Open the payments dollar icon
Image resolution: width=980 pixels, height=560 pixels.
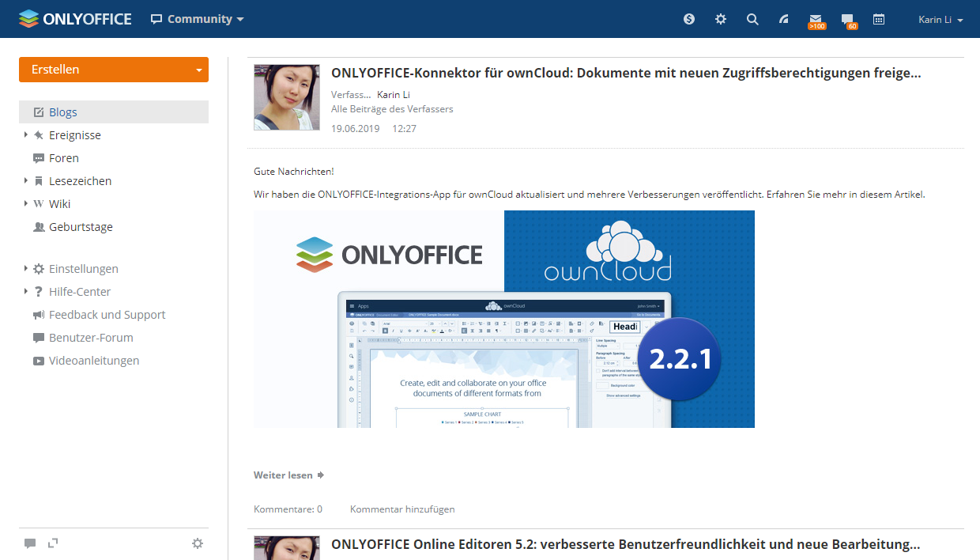pos(689,19)
